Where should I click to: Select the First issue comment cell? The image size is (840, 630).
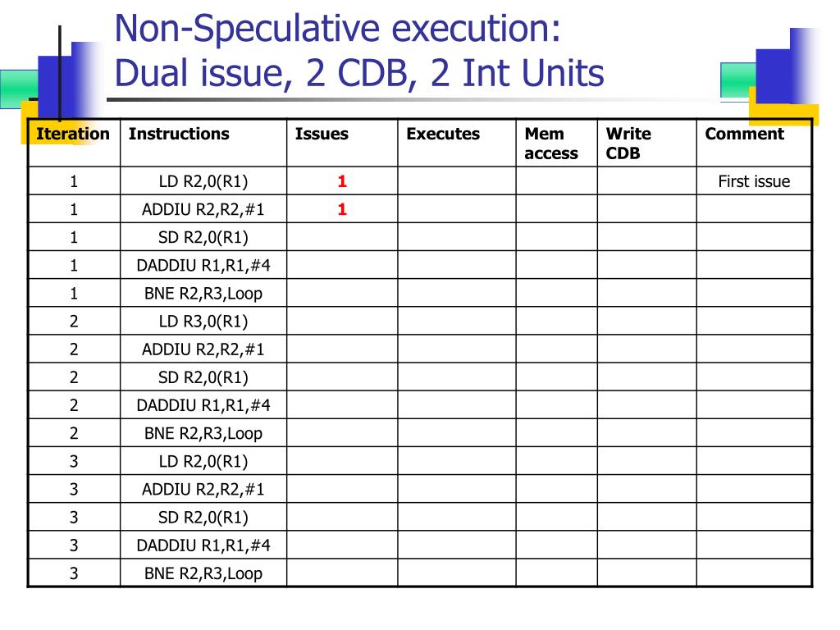point(755,181)
